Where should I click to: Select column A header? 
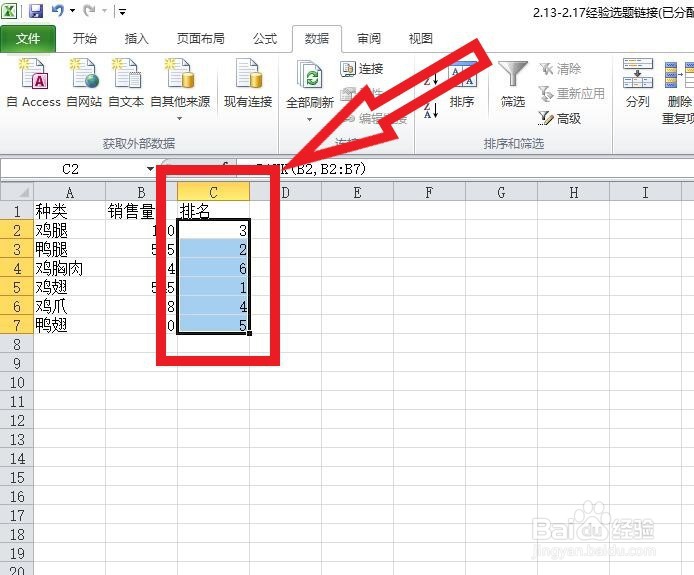[x=69, y=193]
